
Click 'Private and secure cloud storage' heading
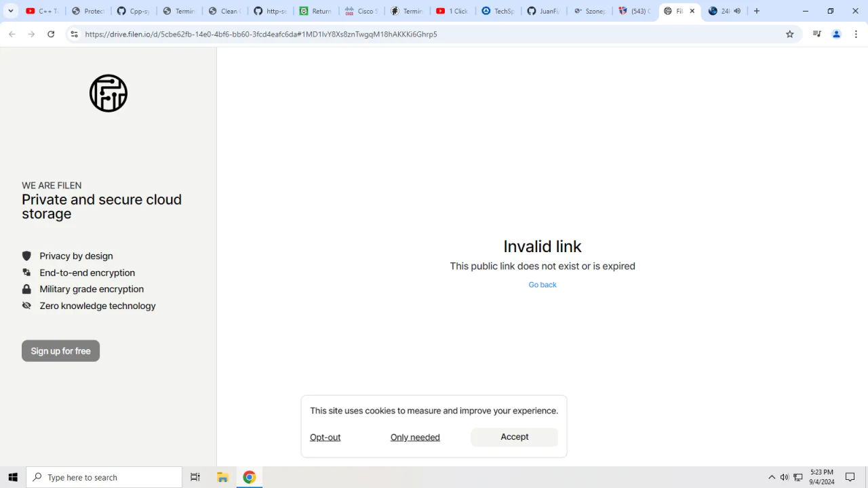coord(102,207)
